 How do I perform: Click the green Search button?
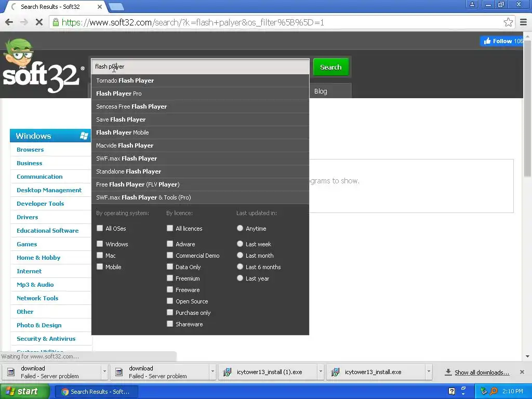pyautogui.click(x=331, y=67)
